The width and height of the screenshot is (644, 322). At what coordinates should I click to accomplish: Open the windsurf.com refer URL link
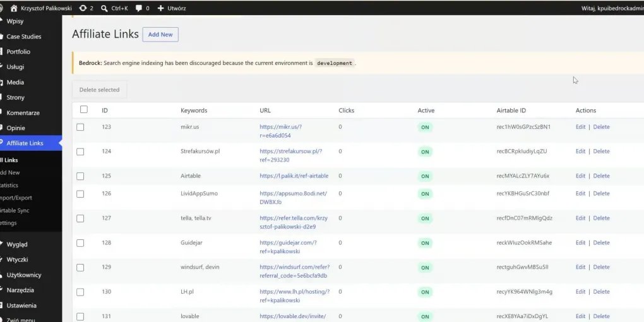coord(294,271)
